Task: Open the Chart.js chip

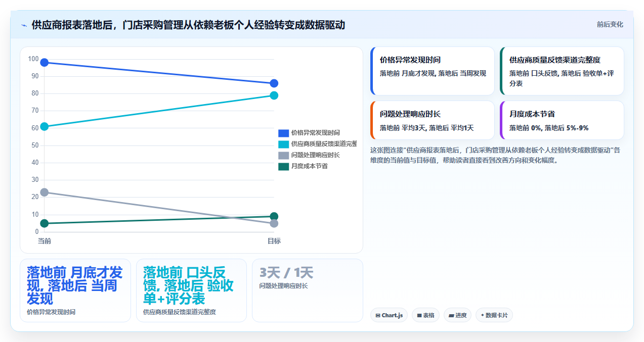Action: click(389, 315)
